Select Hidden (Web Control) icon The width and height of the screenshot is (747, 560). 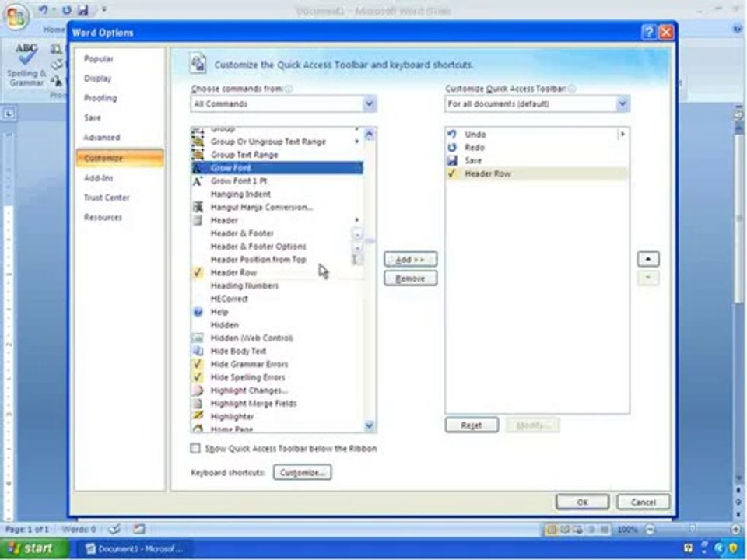pos(198,338)
